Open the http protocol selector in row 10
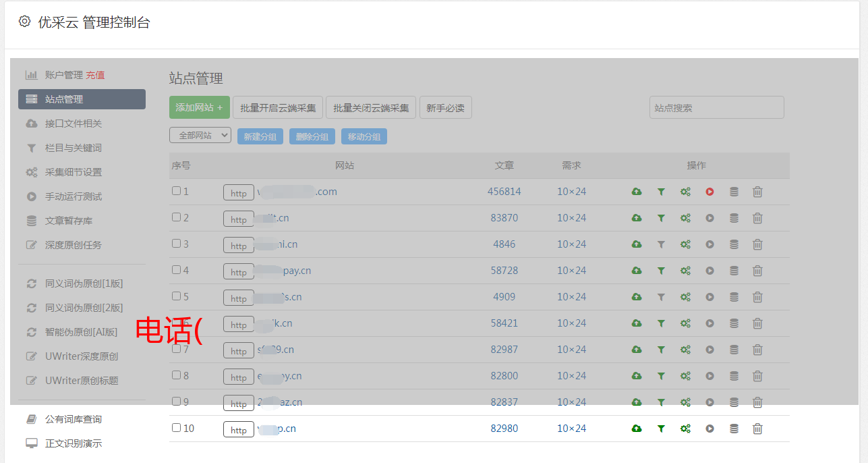This screenshot has width=868, height=463. tap(239, 430)
